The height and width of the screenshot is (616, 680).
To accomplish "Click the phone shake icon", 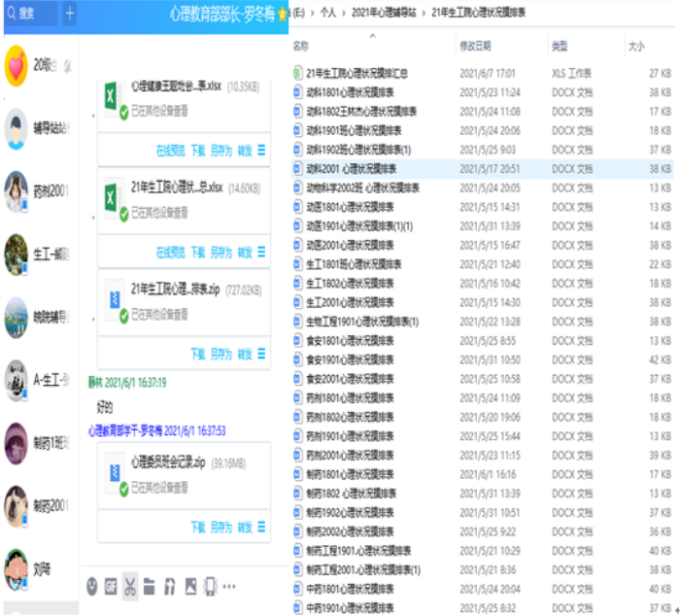I will pyautogui.click(x=209, y=586).
